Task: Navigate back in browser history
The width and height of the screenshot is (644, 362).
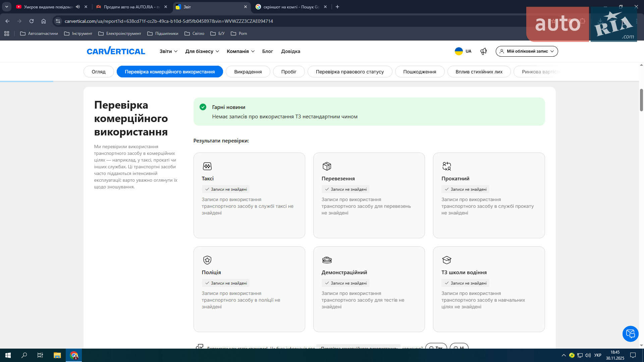Action: pyautogui.click(x=7, y=21)
